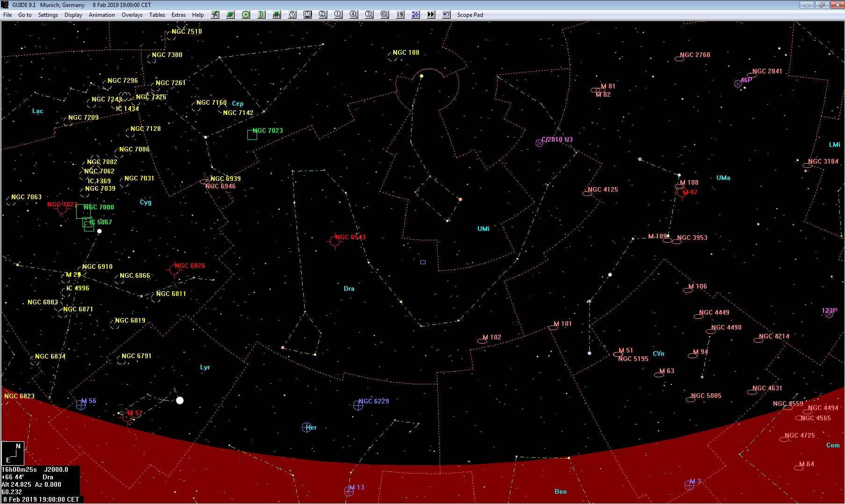845x504 pixels.
Task: Click the alarm clock time icon
Action: [292, 14]
